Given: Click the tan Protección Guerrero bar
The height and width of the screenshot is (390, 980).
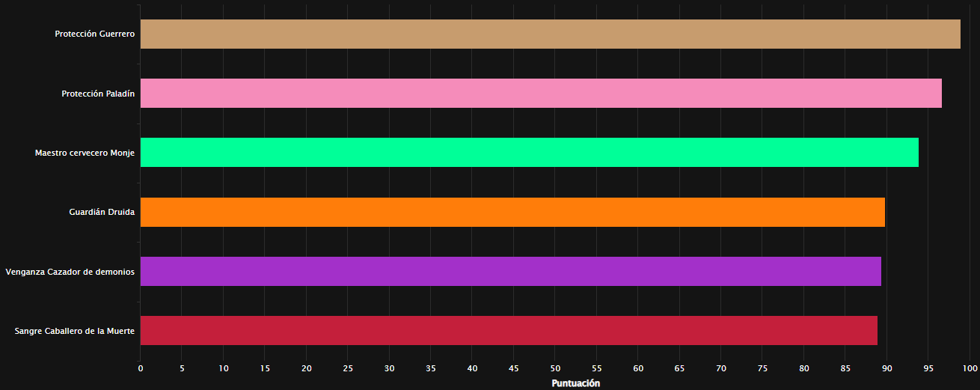Looking at the screenshot, I should [x=550, y=34].
